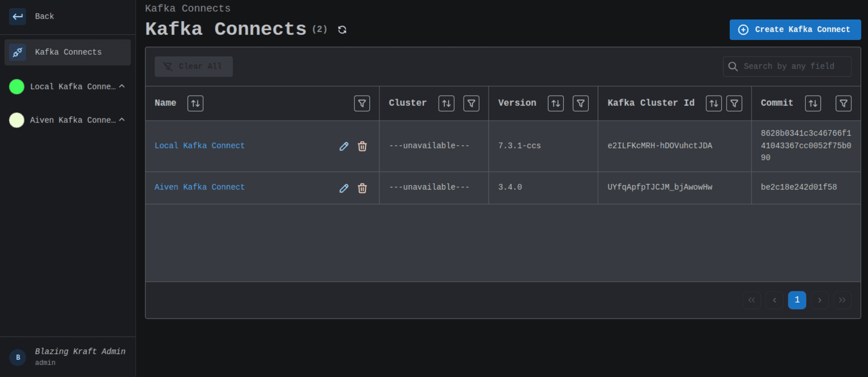Delete the Local Kafka Connect row
This screenshot has width=868, height=377.
click(x=362, y=146)
